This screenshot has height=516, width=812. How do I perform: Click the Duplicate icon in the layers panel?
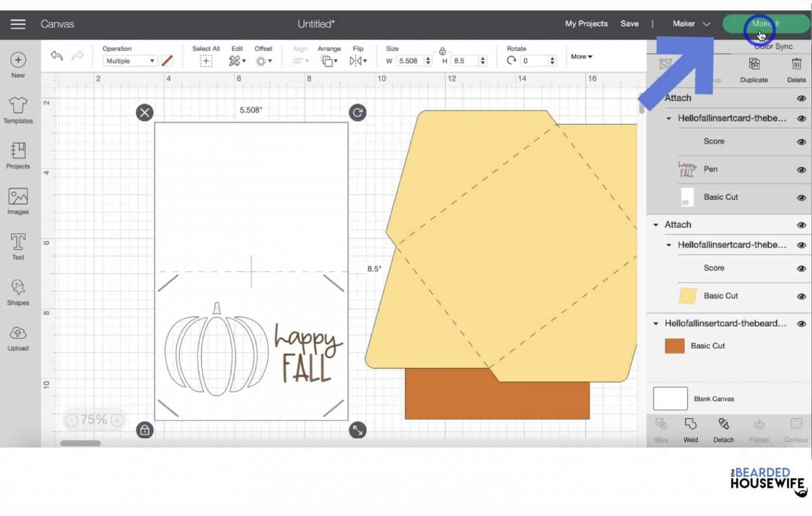click(753, 69)
